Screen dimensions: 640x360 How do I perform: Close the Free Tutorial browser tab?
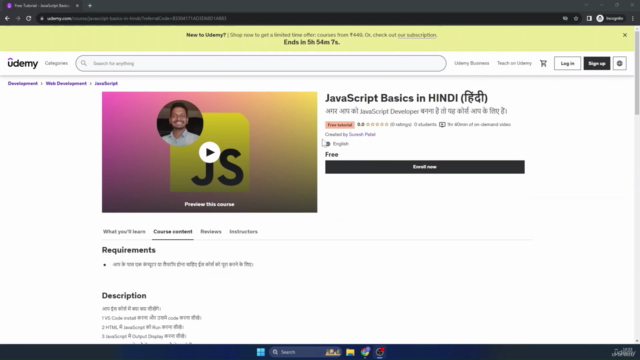point(77,6)
